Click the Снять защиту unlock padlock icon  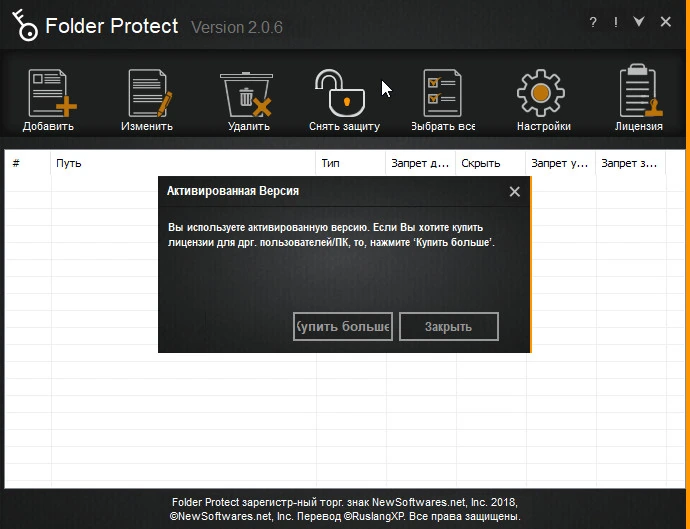tap(340, 93)
